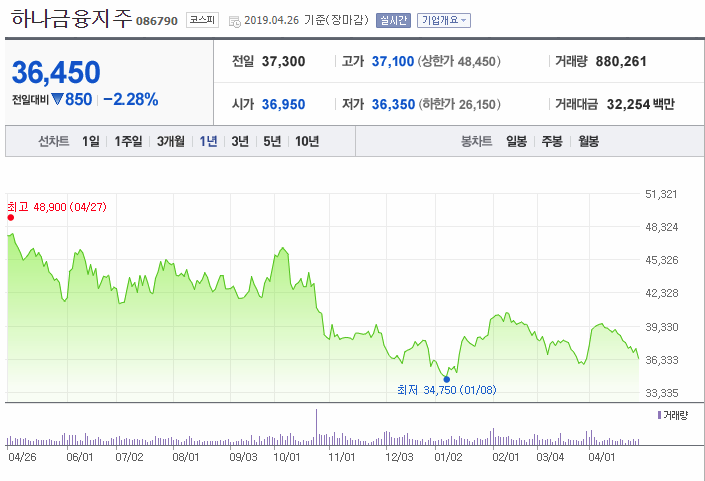705x481 pixels.
Task: Click the 실시간 real-time button
Action: pos(393,20)
